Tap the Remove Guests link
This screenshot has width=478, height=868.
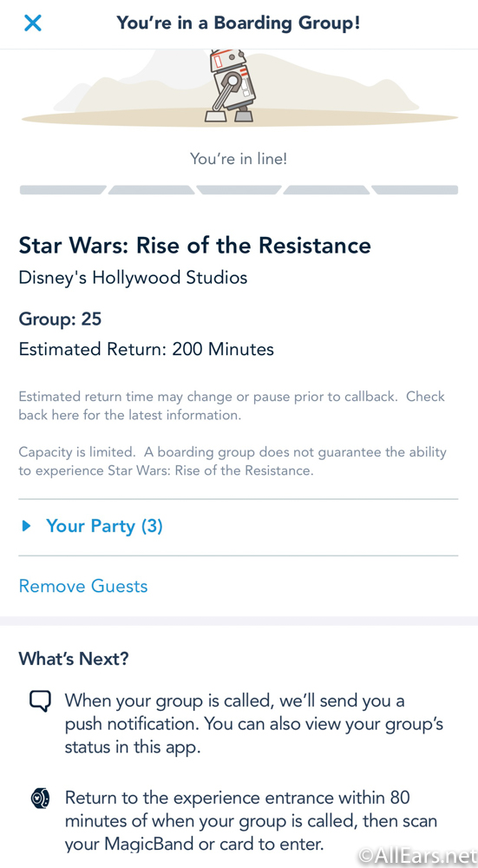point(83,586)
